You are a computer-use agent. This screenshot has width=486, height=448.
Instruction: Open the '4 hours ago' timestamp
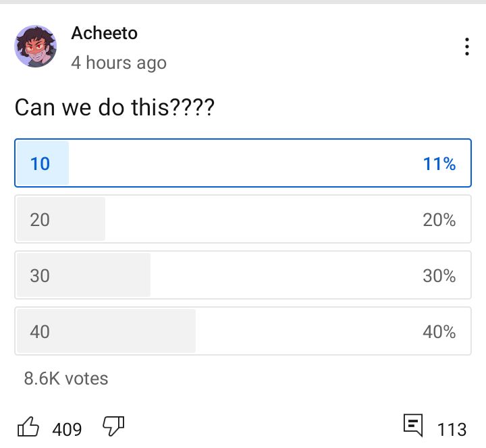(119, 63)
